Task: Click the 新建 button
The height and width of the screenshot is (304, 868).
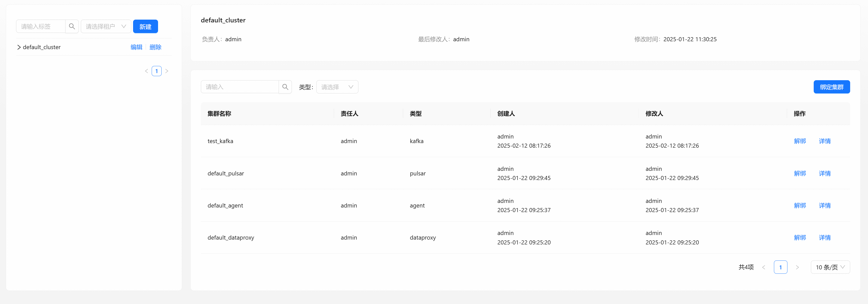Action: coord(145,26)
